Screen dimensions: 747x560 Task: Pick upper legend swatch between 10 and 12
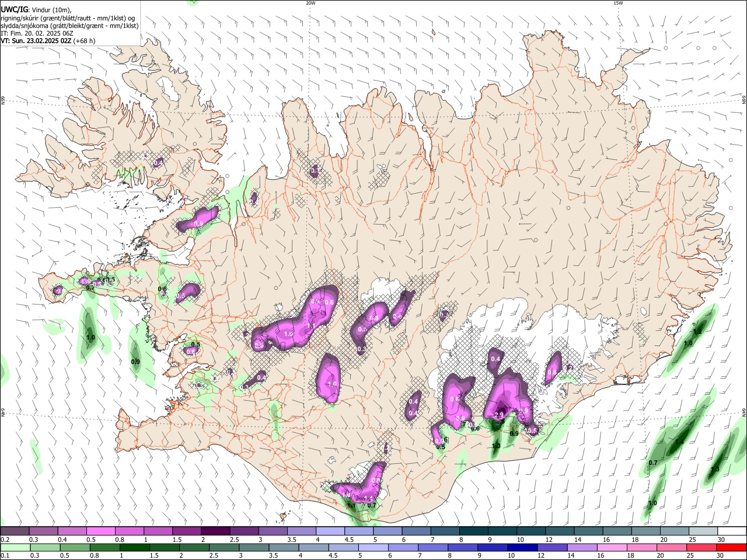(x=530, y=531)
